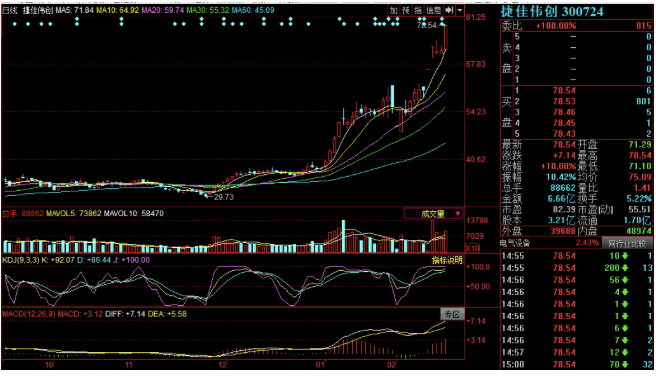Click the MACD(12,26,9) indicator label
The image size is (656, 380).
click(x=29, y=314)
